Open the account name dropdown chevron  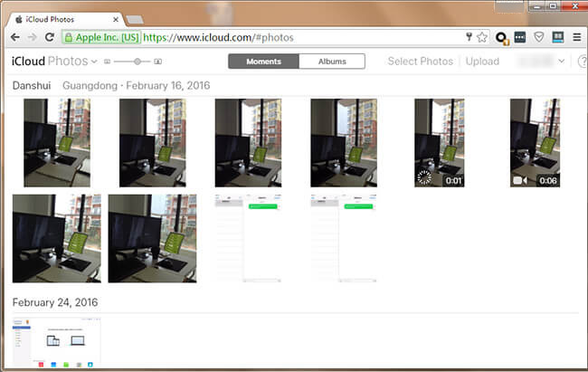pyautogui.click(x=562, y=62)
